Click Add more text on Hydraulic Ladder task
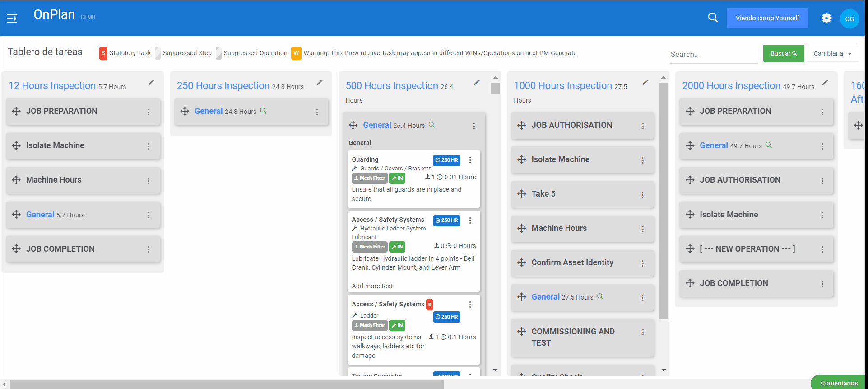Image resolution: width=868 pixels, height=389 pixels. point(372,286)
